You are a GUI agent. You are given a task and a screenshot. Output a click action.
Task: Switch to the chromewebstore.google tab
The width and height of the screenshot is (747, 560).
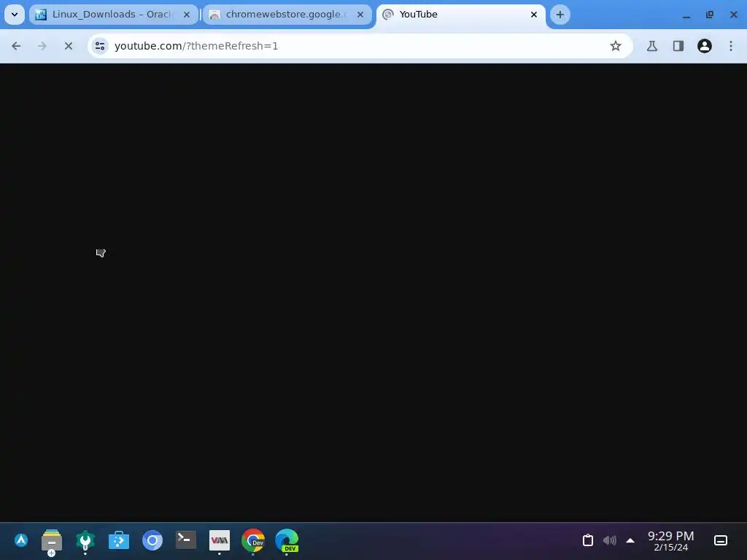pyautogui.click(x=287, y=15)
